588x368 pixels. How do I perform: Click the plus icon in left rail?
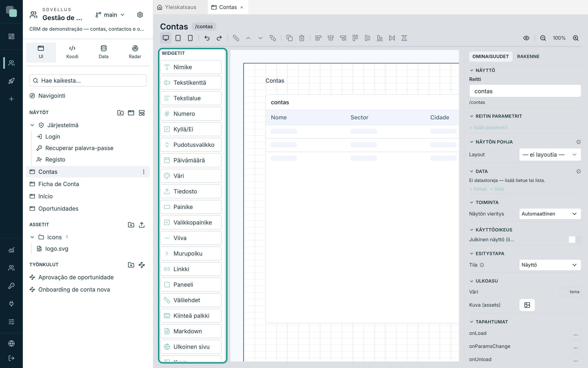point(11,99)
